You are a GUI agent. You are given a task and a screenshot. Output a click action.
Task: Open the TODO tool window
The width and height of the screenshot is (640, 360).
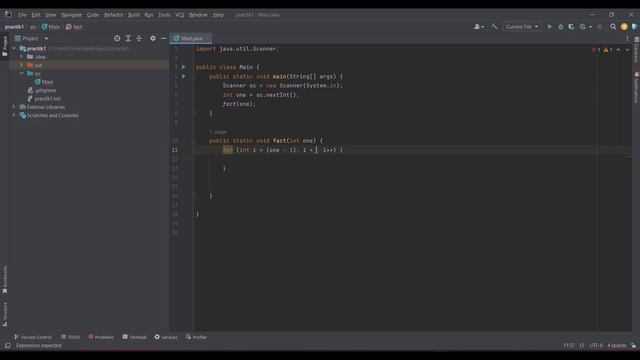(70, 337)
